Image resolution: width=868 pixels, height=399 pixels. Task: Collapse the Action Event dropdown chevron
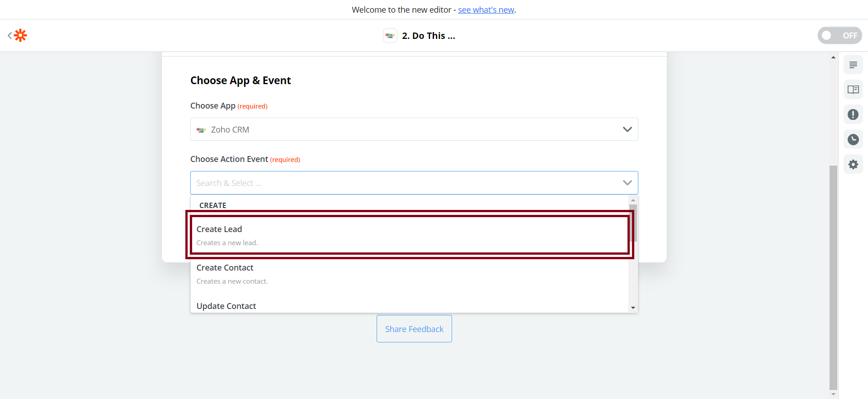627,183
